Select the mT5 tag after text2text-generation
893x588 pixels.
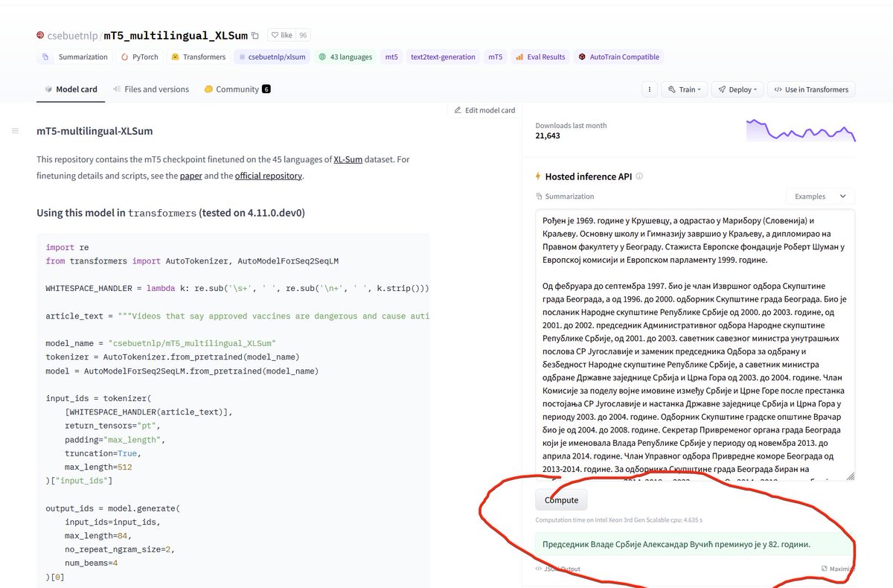(x=495, y=57)
